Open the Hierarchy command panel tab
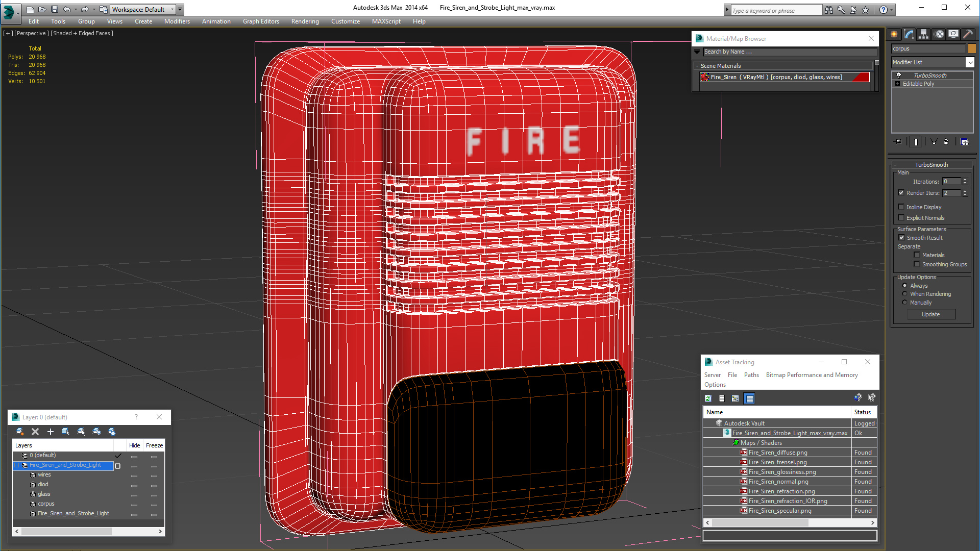This screenshot has height=551, width=980. tap(924, 34)
